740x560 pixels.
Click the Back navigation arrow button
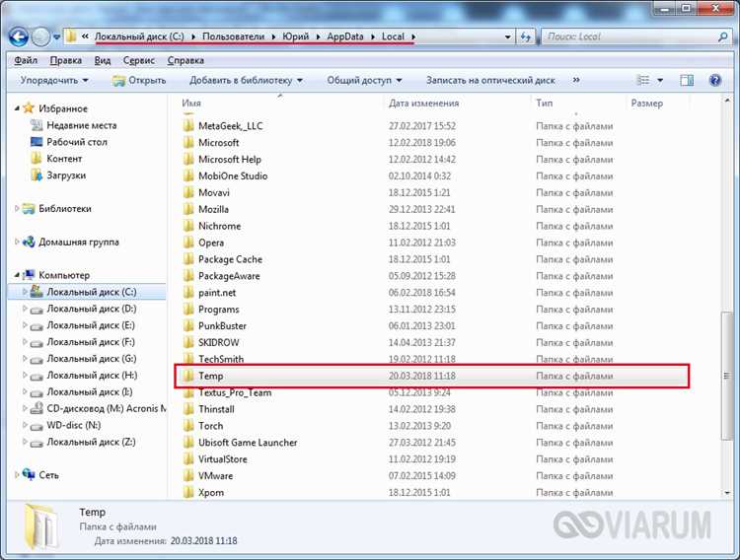click(17, 35)
